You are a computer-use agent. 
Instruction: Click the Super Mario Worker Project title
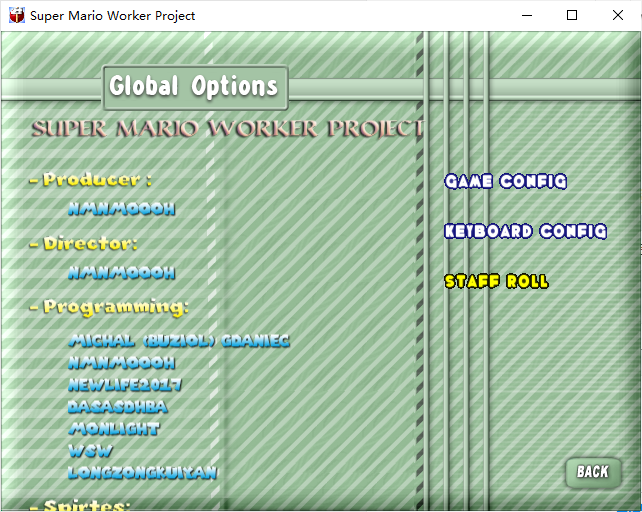click(x=228, y=129)
